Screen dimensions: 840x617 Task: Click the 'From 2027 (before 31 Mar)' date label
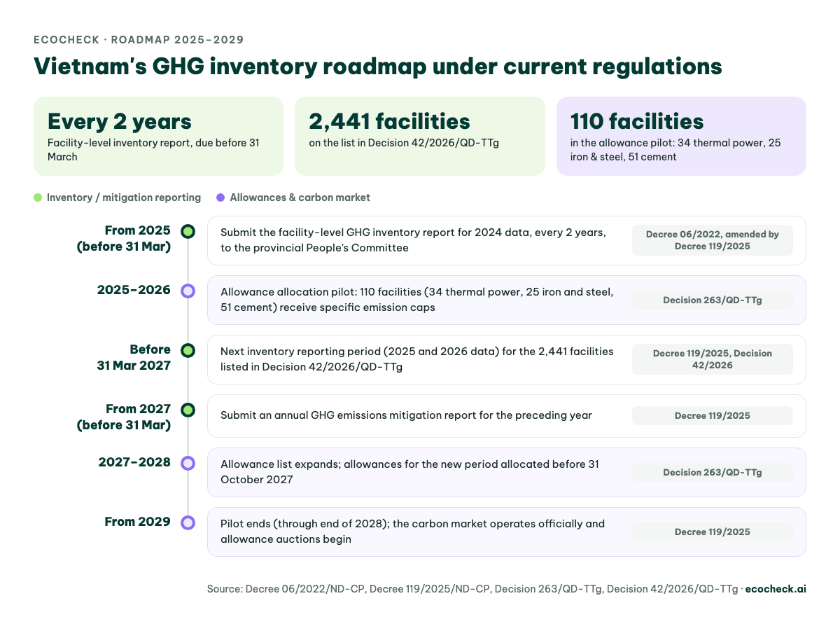click(124, 417)
